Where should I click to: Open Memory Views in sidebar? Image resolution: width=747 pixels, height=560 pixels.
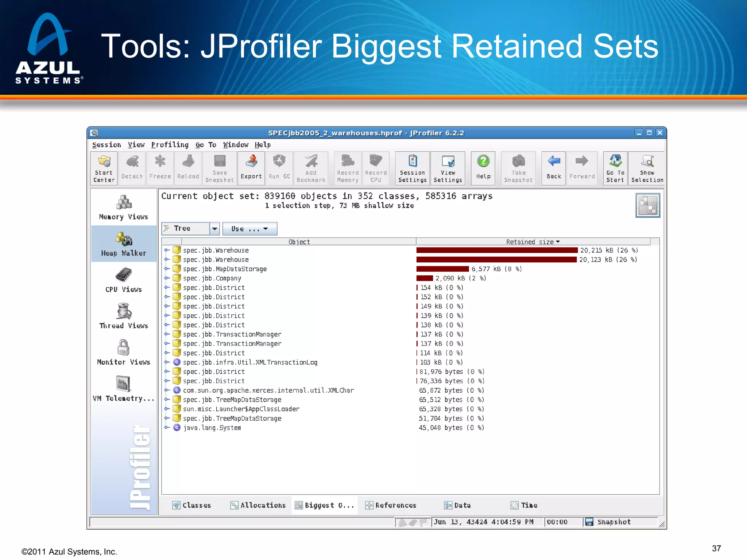(124, 207)
